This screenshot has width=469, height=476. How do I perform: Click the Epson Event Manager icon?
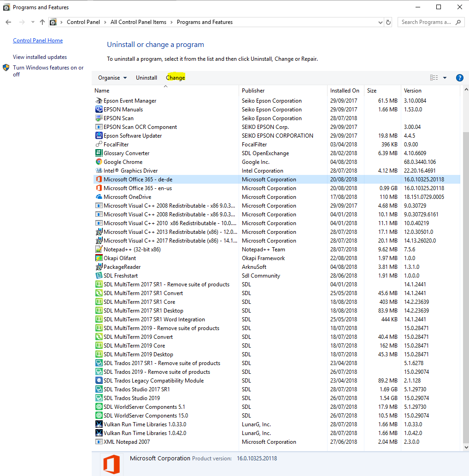click(99, 100)
